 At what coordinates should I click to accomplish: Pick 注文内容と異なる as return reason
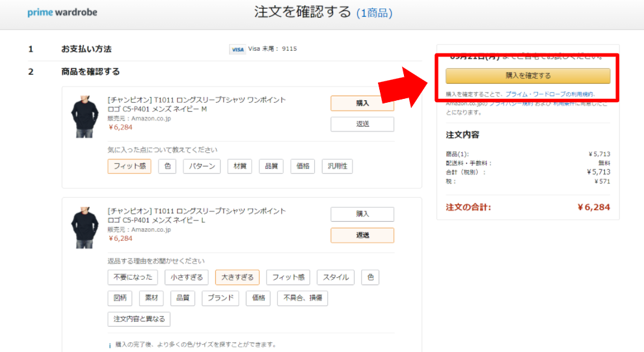pos(139,319)
